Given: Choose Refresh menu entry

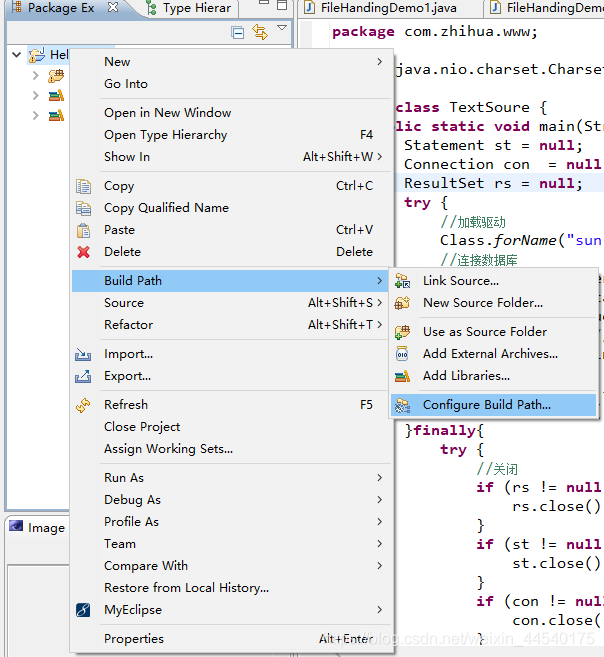Looking at the screenshot, I should (x=232, y=405).
